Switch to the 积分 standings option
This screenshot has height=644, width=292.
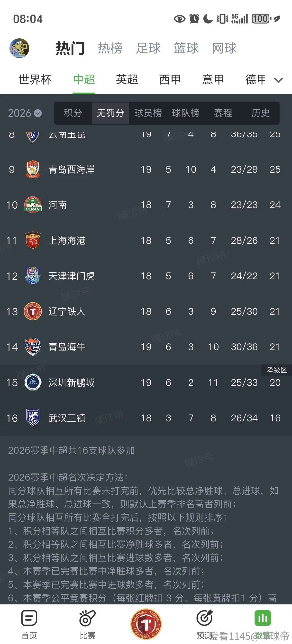click(x=73, y=113)
